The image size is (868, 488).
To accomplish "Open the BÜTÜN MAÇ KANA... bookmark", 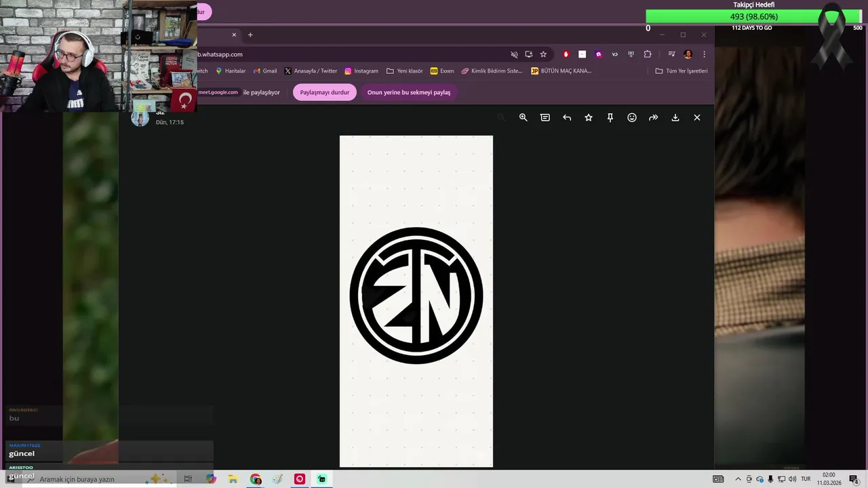I will (561, 70).
